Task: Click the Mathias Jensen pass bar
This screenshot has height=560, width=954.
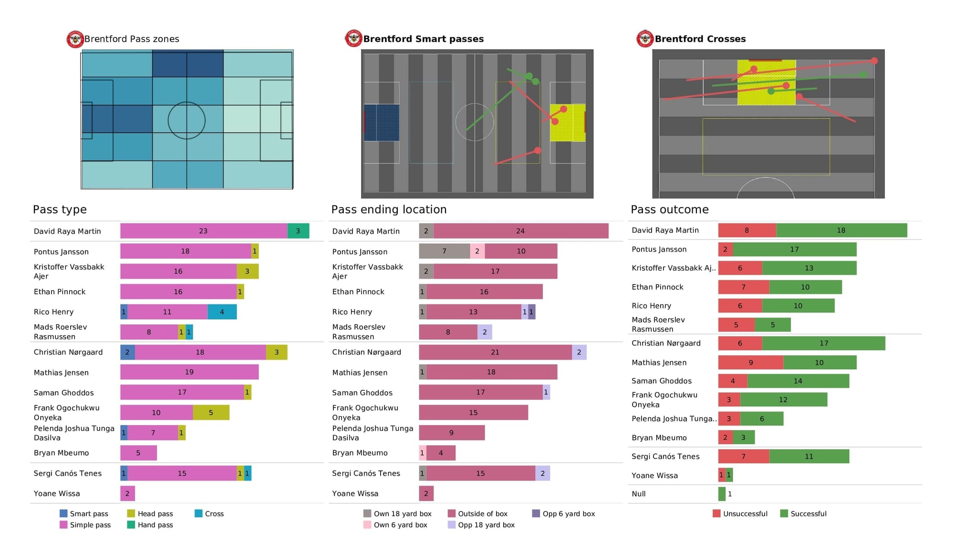Action: click(x=180, y=371)
